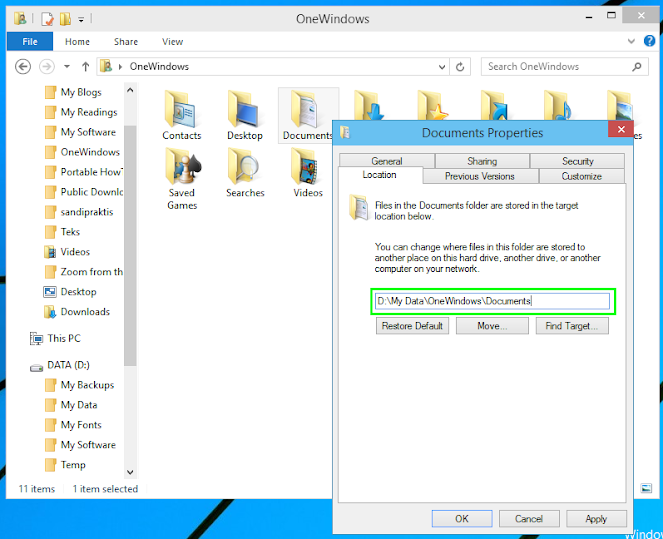Image resolution: width=663 pixels, height=539 pixels.
Task: Open the Desktop folder in file list
Action: (x=244, y=115)
